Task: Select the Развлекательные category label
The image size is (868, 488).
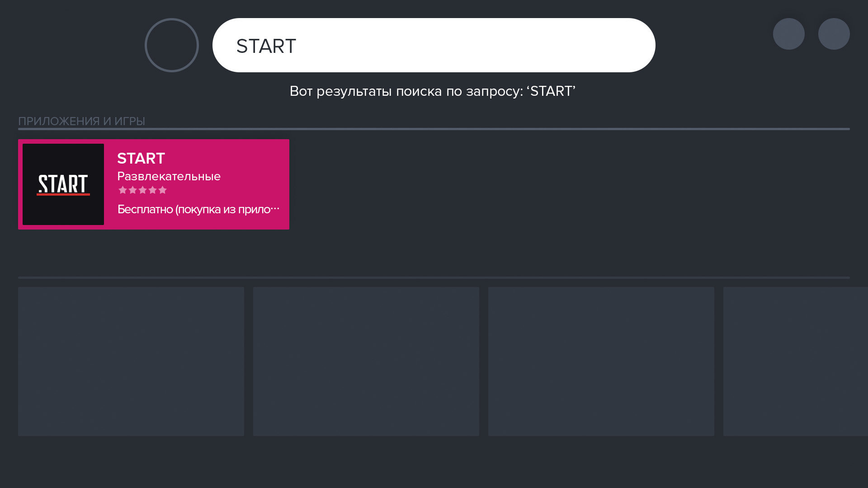Action: pyautogui.click(x=169, y=177)
